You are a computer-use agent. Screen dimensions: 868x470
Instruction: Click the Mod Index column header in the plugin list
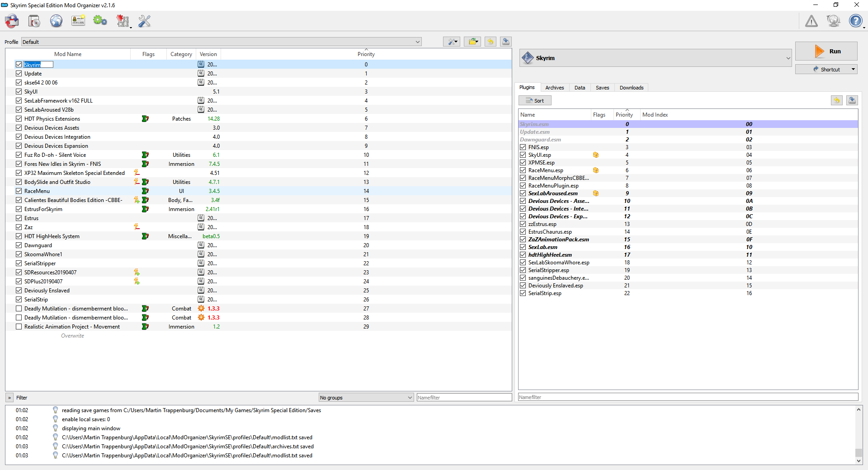(x=749, y=115)
